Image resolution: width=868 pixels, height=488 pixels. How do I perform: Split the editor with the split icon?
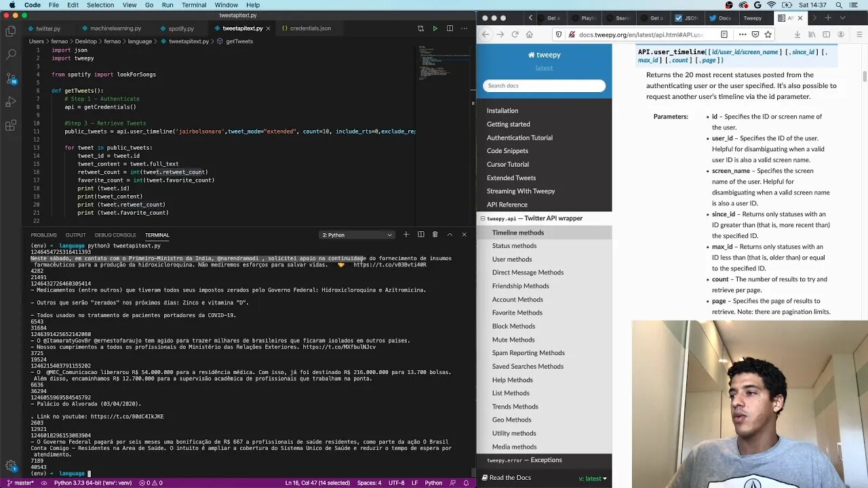[449, 28]
